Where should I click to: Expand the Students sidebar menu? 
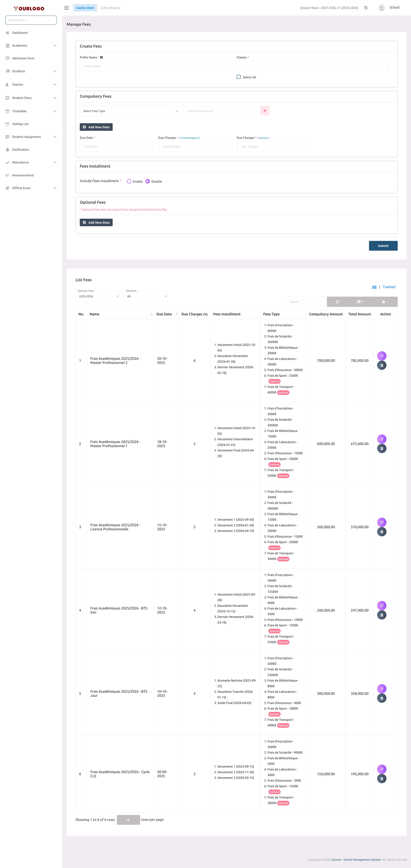click(19, 71)
